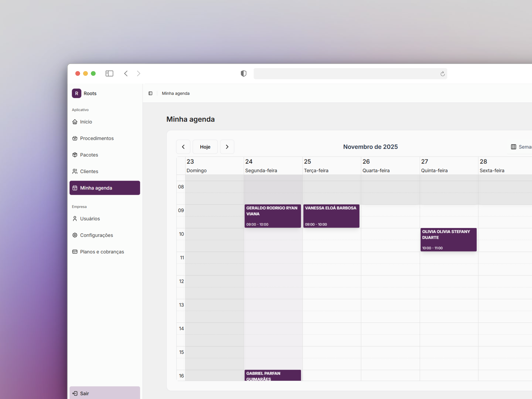Open the GERALDO RODRIGO RYAN VIANA appointment
532x399 pixels.
[272, 216]
